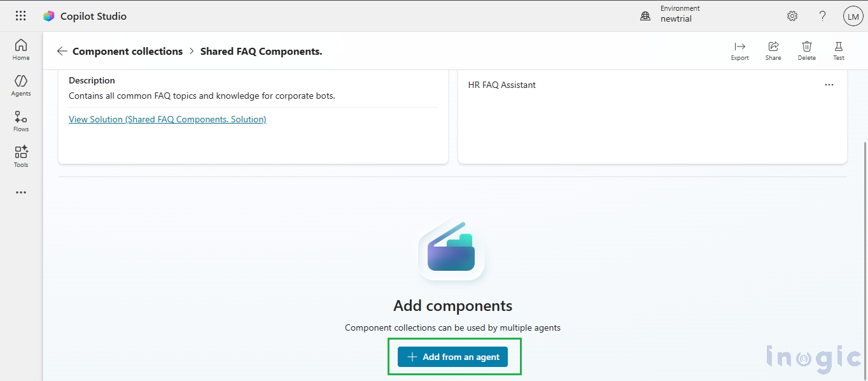Open help via the question mark icon
The height and width of the screenshot is (381, 868).
(x=822, y=17)
